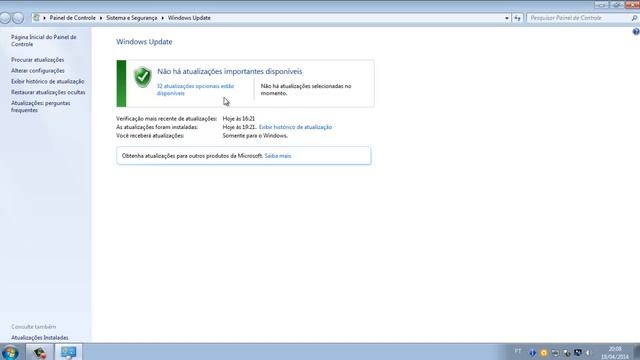Click Não há atualizações selecionadas no momento text
The width and height of the screenshot is (640, 360).
[306, 89]
